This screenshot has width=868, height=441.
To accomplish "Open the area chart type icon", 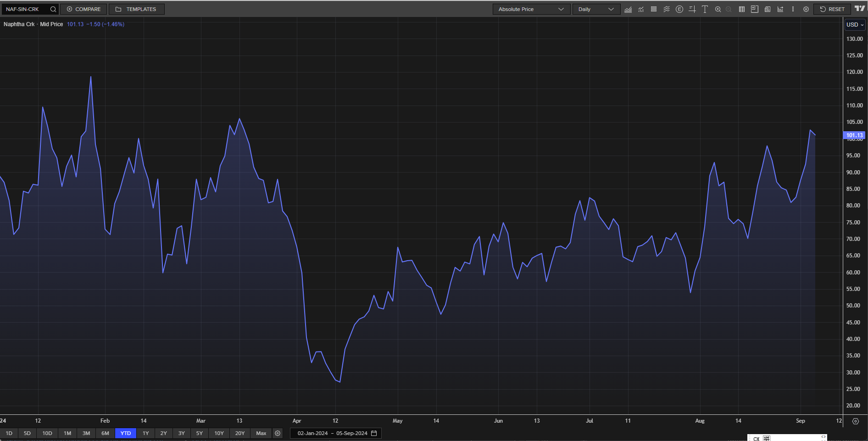I will click(628, 9).
